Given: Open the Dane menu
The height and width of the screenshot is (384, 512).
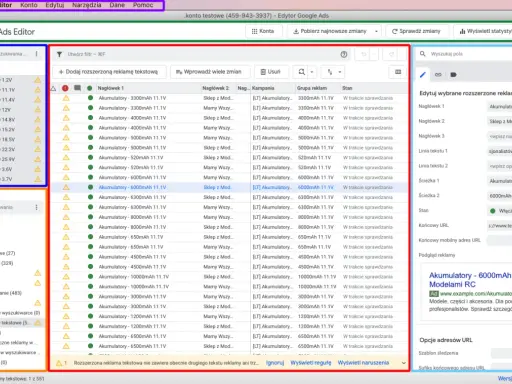Looking at the screenshot, I should [x=117, y=5].
